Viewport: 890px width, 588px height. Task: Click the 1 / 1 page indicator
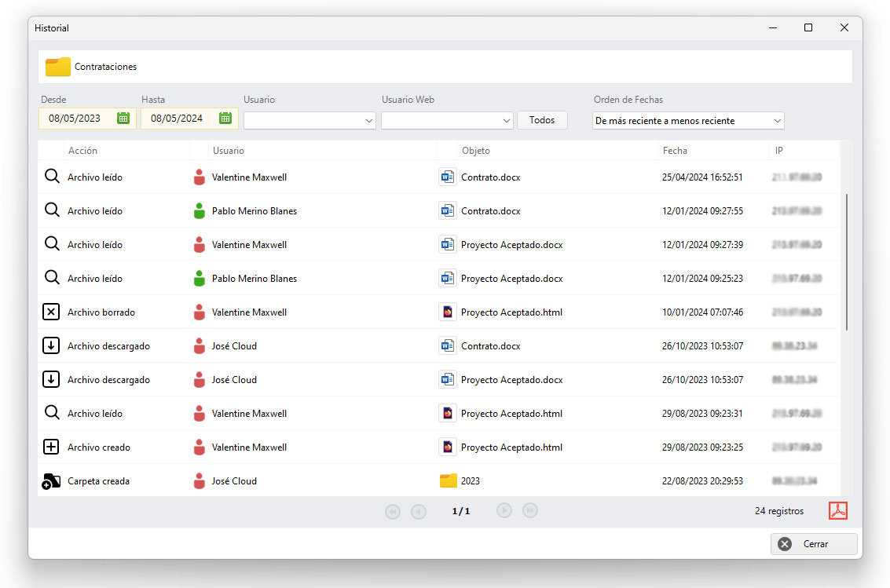tap(461, 511)
